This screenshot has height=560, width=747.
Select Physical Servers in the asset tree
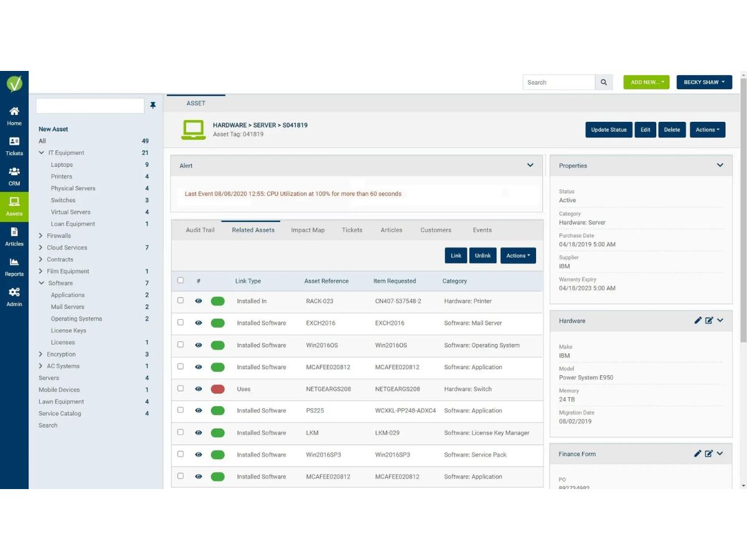73,189
